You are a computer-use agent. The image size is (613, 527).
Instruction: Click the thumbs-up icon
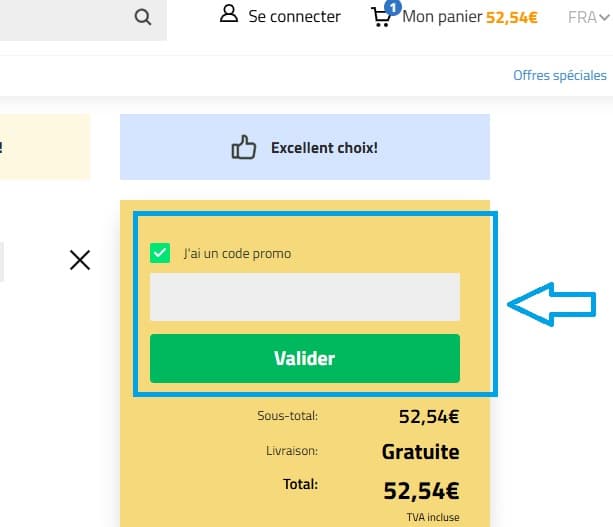[x=244, y=149]
